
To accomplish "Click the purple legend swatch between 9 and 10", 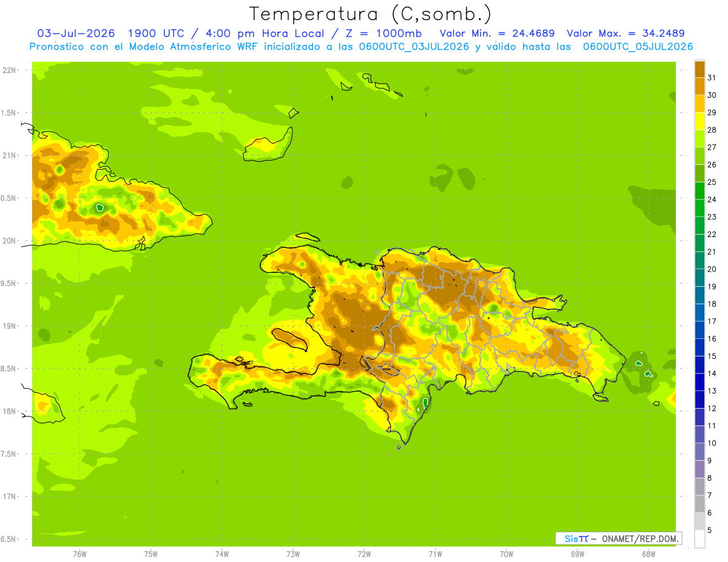I will [x=699, y=452].
